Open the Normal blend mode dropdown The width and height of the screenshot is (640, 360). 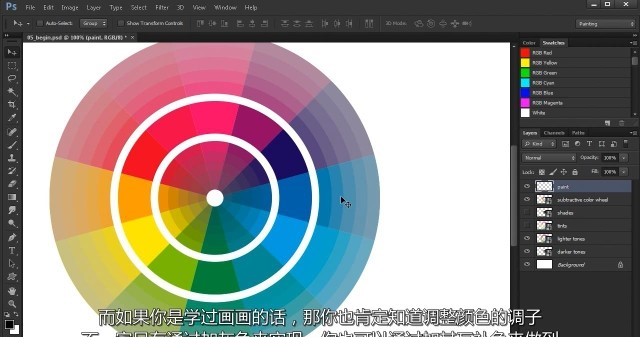pyautogui.click(x=549, y=158)
